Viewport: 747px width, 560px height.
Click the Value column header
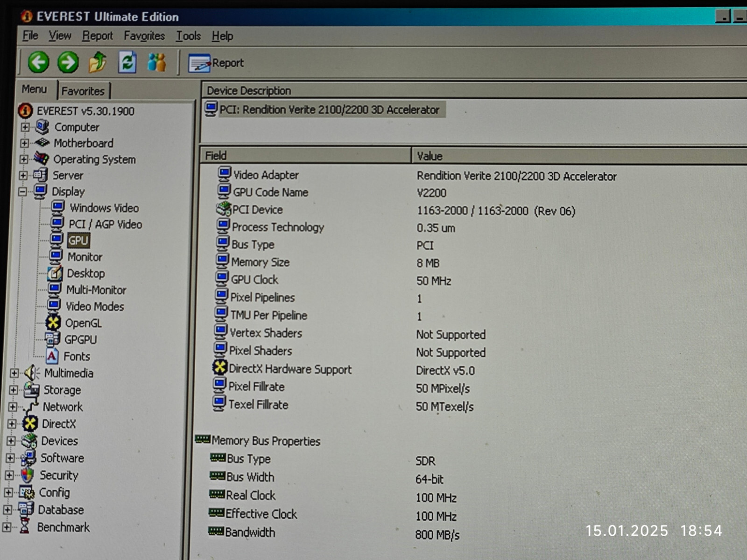tap(579, 156)
